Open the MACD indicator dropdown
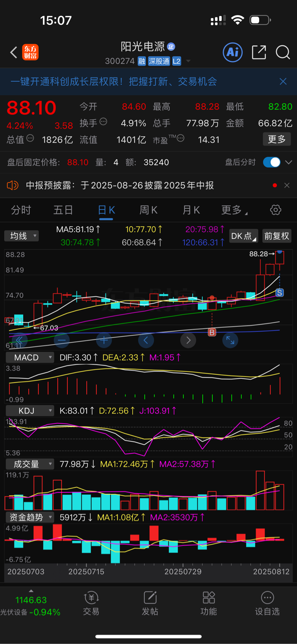This screenshot has height=644, width=297. (x=29, y=357)
